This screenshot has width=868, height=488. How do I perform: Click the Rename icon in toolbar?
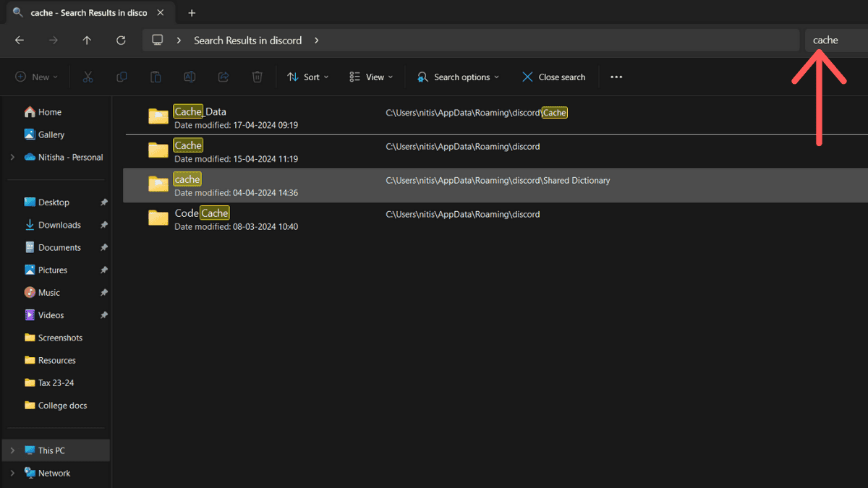click(190, 77)
